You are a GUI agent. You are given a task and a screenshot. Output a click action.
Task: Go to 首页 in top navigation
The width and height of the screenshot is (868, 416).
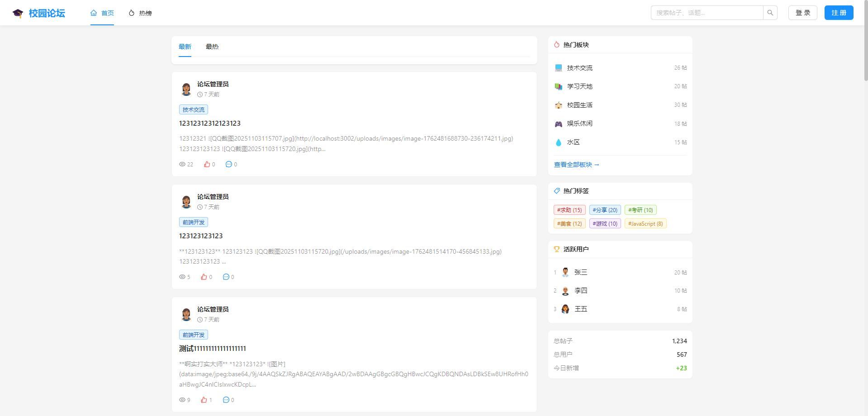pos(102,13)
